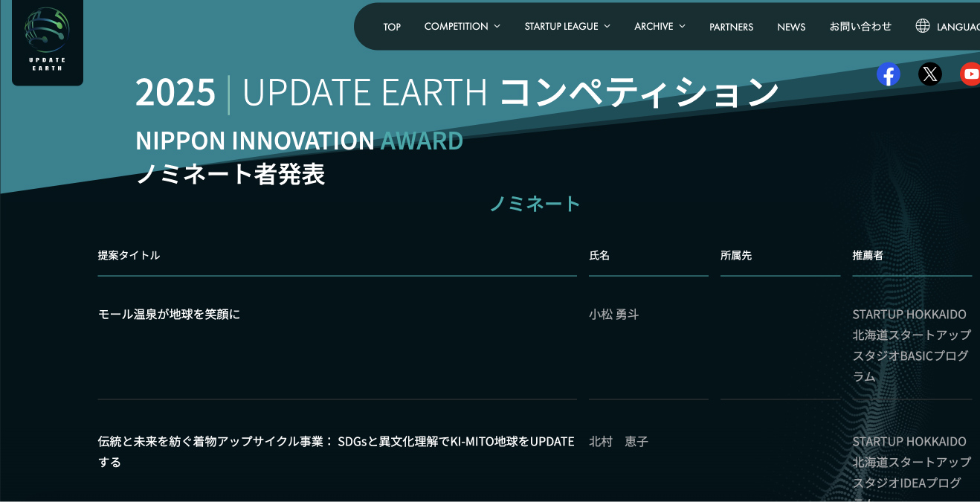The image size is (980, 502).
Task: Click the teal ノミネート section title
Action: click(535, 204)
